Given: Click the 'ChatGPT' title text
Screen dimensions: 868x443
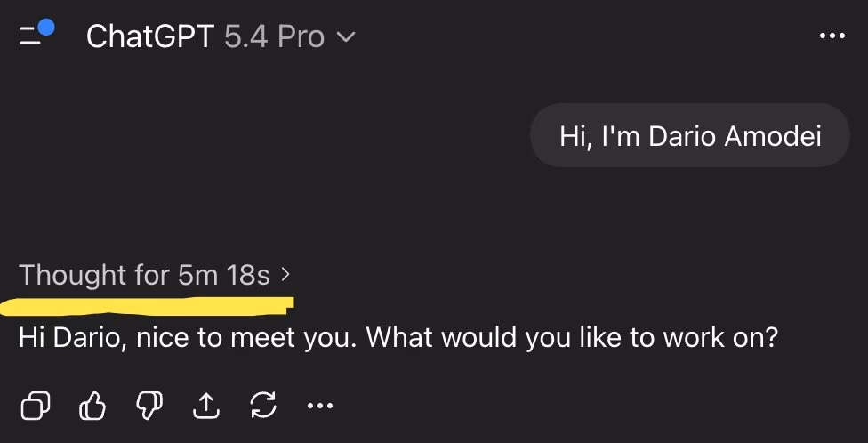Looking at the screenshot, I should [x=150, y=36].
